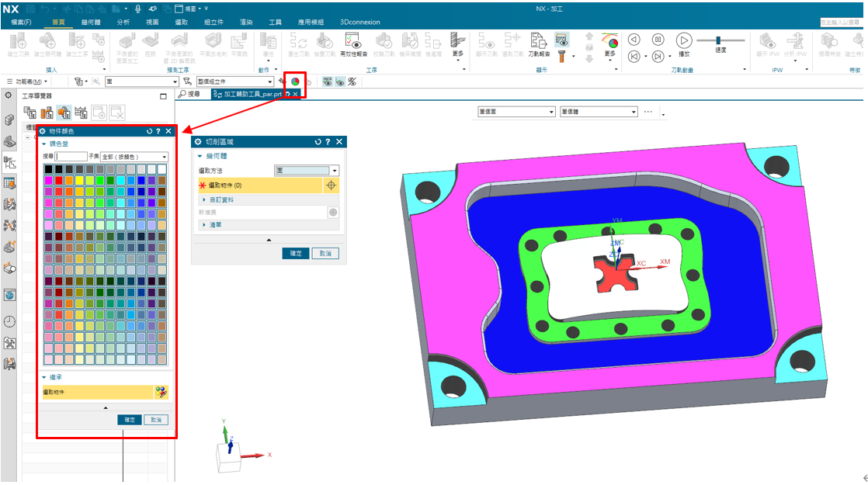This screenshot has height=485, width=868.
Task: Open the 檔案(F) menu
Action: (x=21, y=23)
